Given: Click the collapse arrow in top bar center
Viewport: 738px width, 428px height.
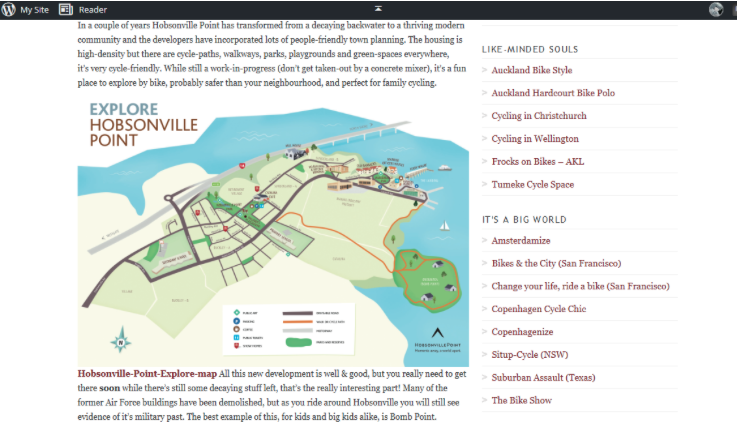Looking at the screenshot, I should (377, 8).
